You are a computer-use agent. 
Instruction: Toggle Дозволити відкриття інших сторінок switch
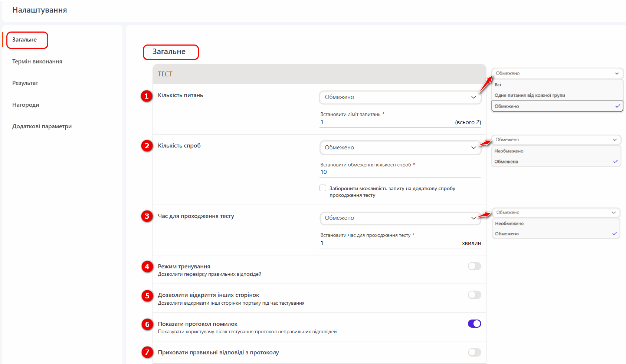coord(474,295)
